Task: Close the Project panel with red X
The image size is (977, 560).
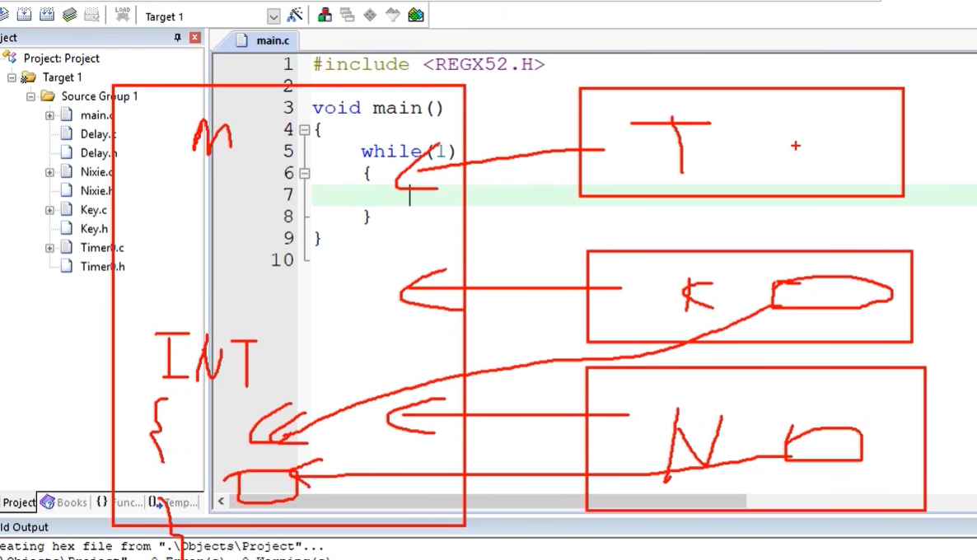Action: tap(195, 37)
